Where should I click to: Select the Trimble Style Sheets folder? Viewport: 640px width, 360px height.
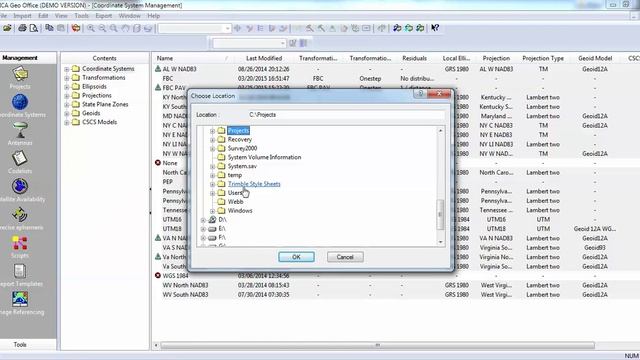coord(254,184)
